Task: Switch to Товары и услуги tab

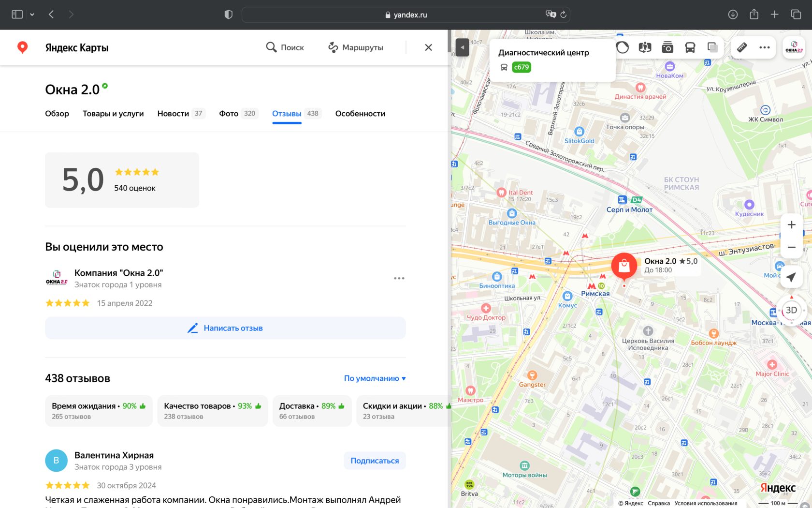Action: pyautogui.click(x=113, y=114)
